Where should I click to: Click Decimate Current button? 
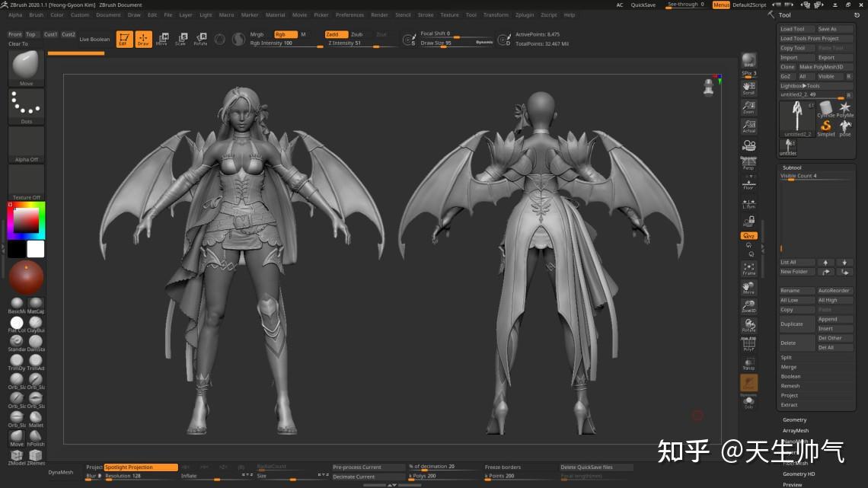[368, 477]
